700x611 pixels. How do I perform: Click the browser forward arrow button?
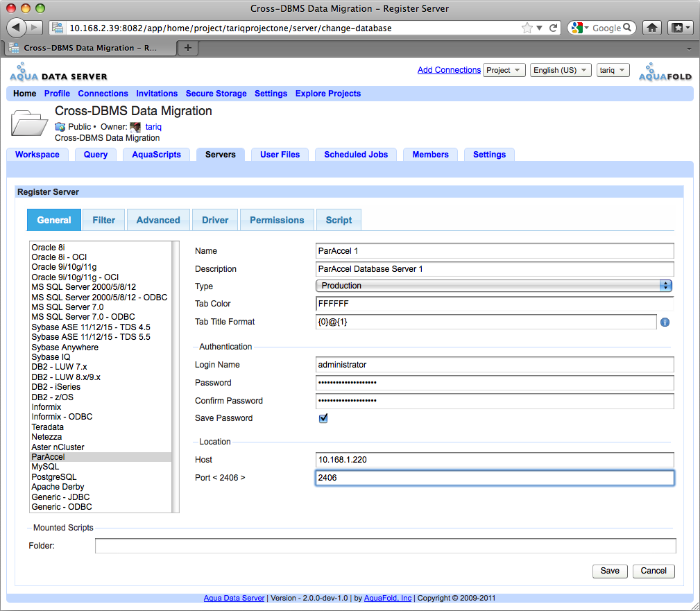[35, 28]
